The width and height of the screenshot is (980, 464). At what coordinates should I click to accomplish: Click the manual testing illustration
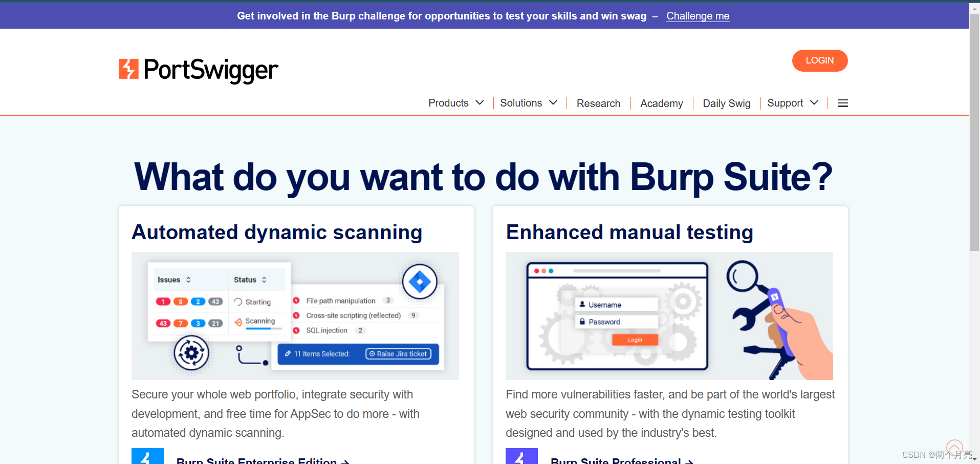coord(669,316)
